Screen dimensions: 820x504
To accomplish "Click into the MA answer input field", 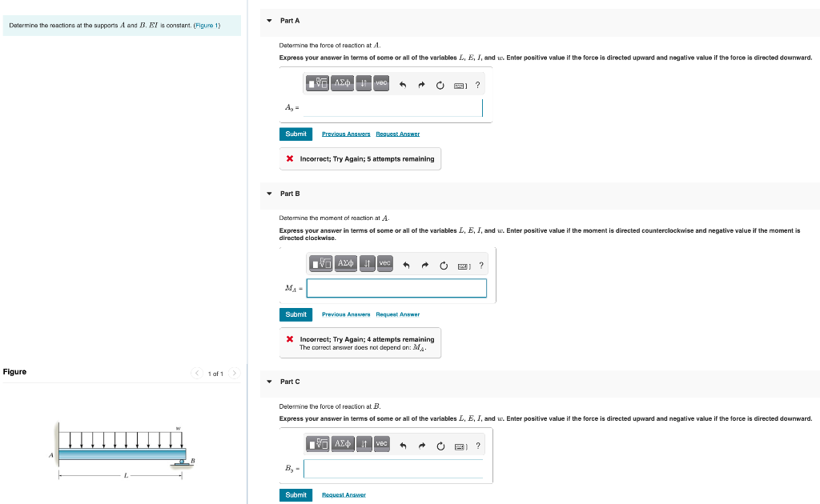I will 396,288.
